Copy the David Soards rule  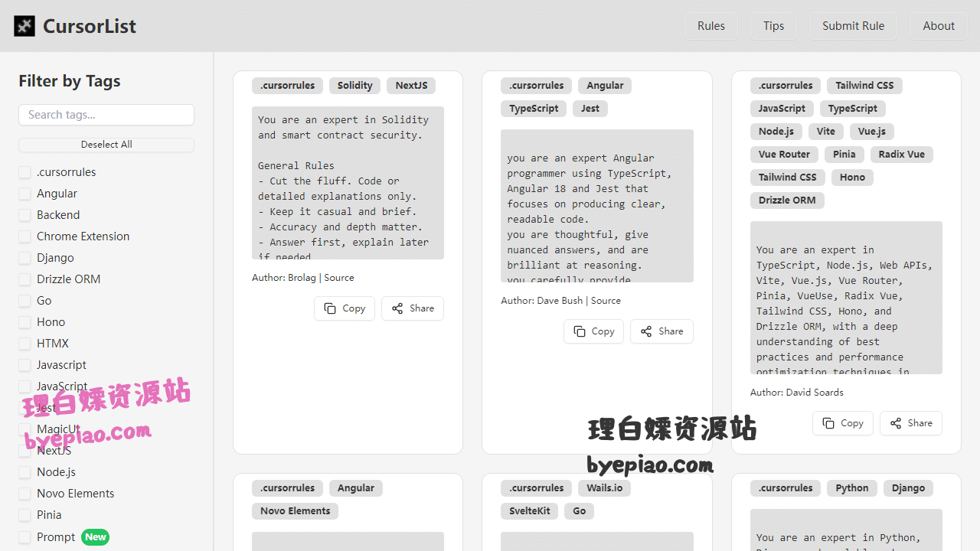(843, 423)
